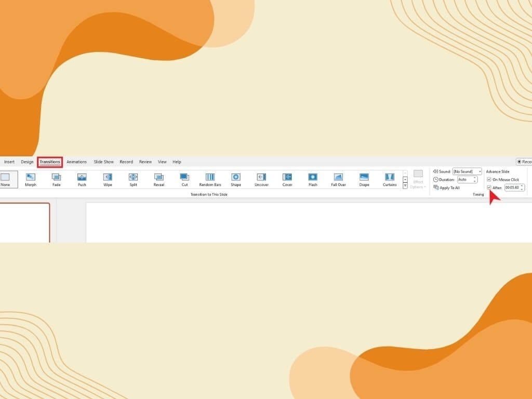
Task: Apply the Flash transition
Action: 312,179
